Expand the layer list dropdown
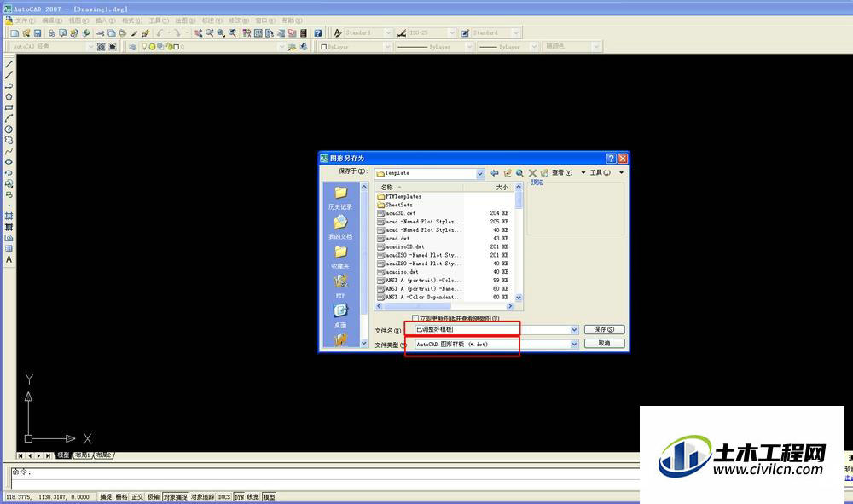Viewport: 853px width, 504px height. (x=281, y=47)
